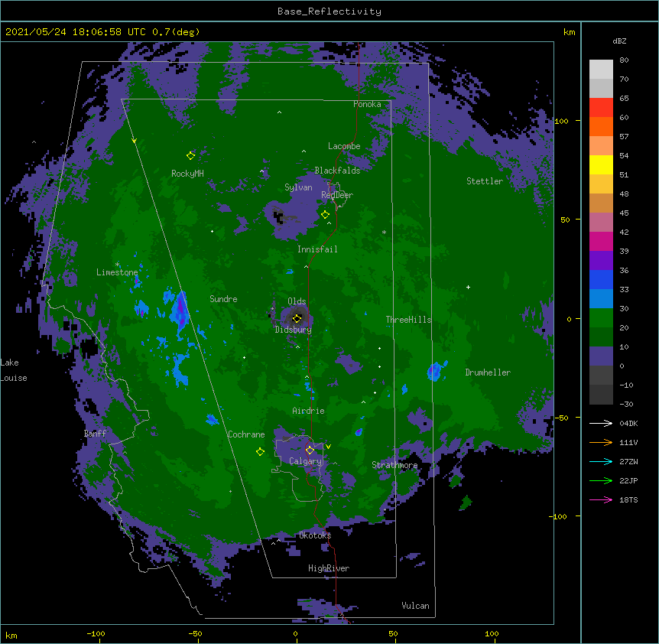The width and height of the screenshot is (659, 644).
Task: Click the yellow marker south of Cochrane
Action: coord(260,452)
